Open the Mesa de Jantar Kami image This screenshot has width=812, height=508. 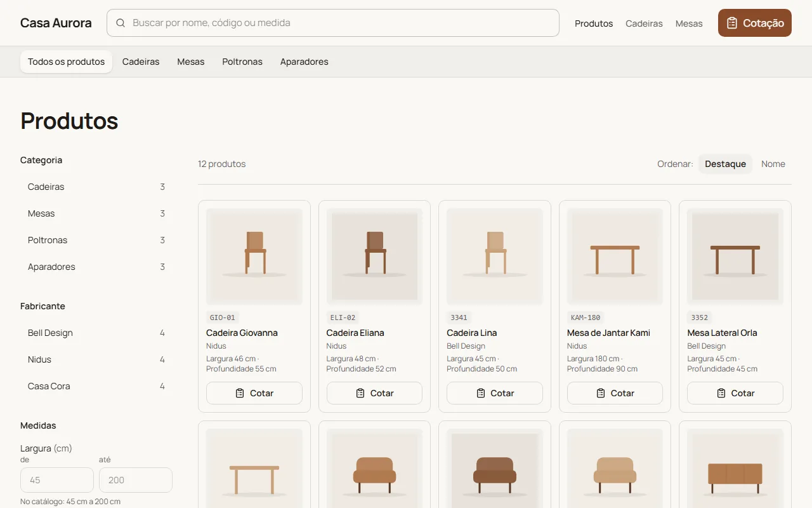(x=615, y=257)
